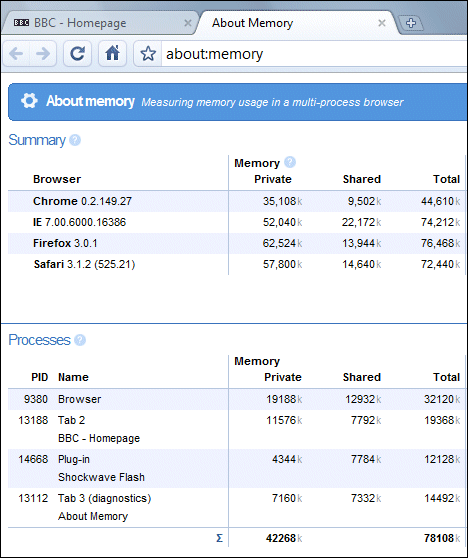Click Firefox shared memory 13,944k
468x558 pixels.
[362, 243]
